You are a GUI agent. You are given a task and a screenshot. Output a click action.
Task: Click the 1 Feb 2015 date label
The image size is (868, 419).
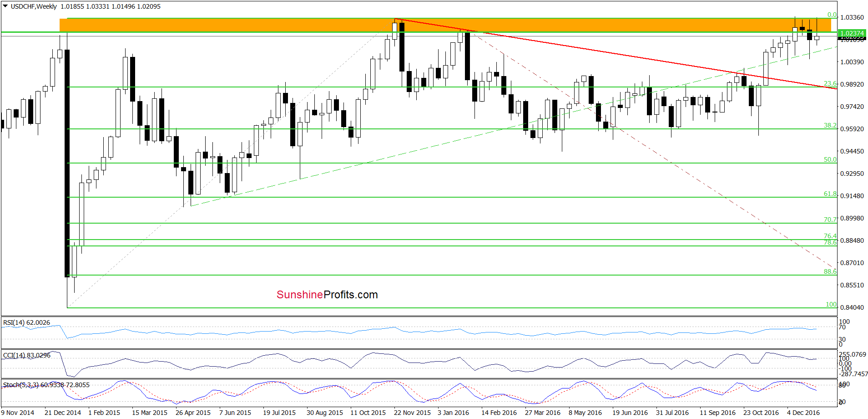click(x=104, y=413)
